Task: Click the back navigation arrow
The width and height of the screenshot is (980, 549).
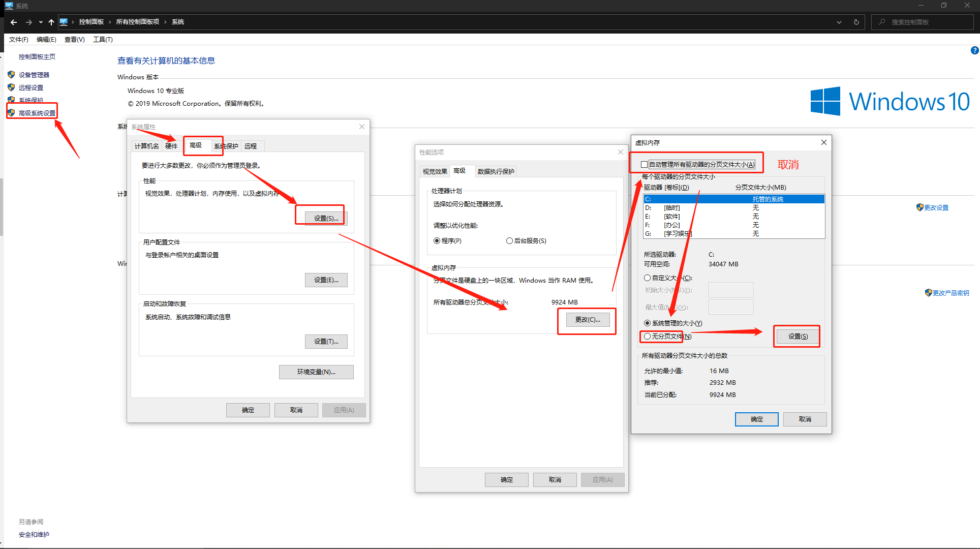Action: tap(14, 22)
